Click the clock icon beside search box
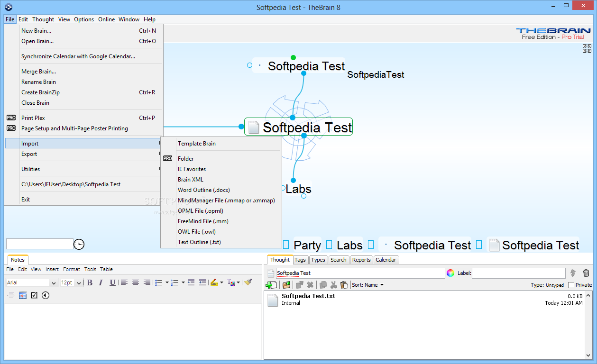This screenshot has width=597, height=364. [x=79, y=244]
